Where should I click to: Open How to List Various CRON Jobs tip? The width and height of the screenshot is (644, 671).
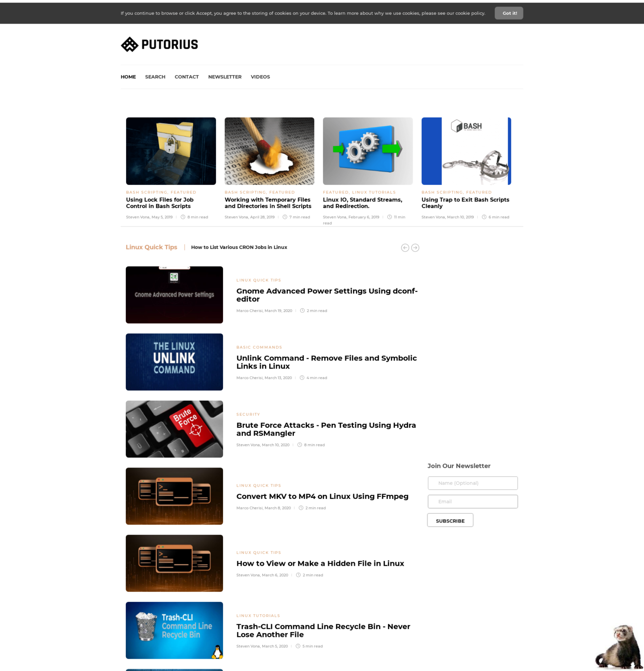(239, 247)
